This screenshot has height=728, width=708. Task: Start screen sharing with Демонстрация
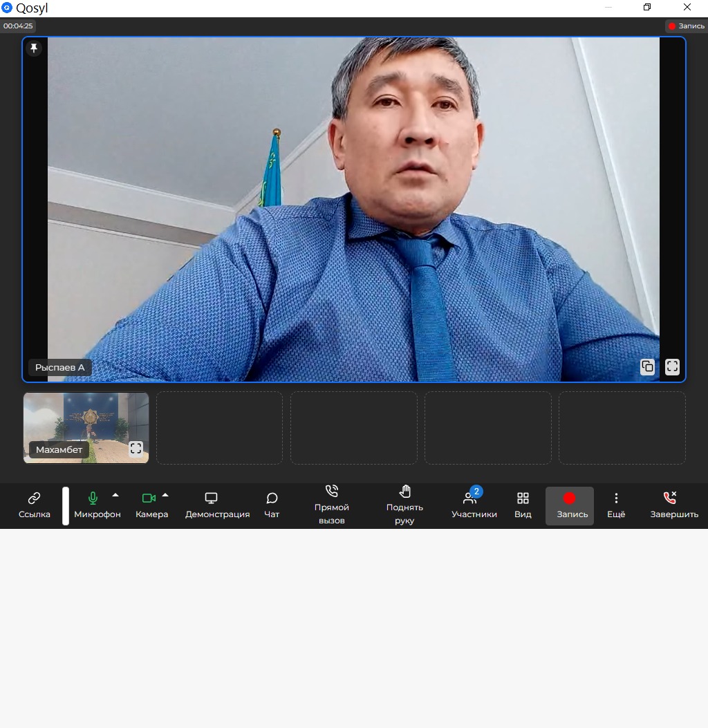[212, 498]
